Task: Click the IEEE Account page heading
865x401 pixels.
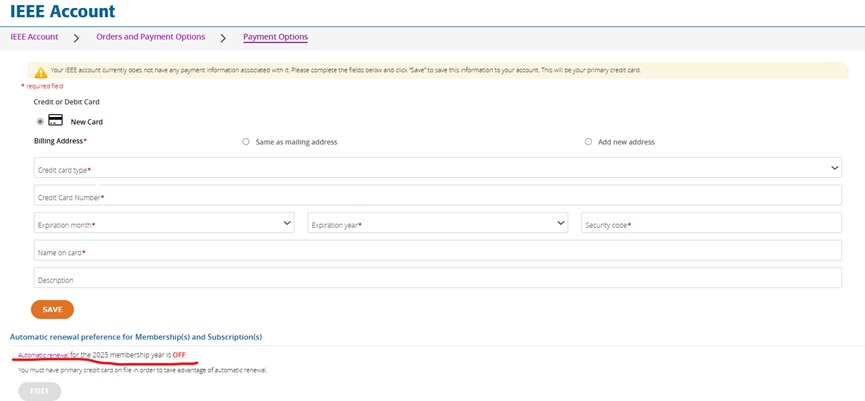Action: click(x=63, y=11)
